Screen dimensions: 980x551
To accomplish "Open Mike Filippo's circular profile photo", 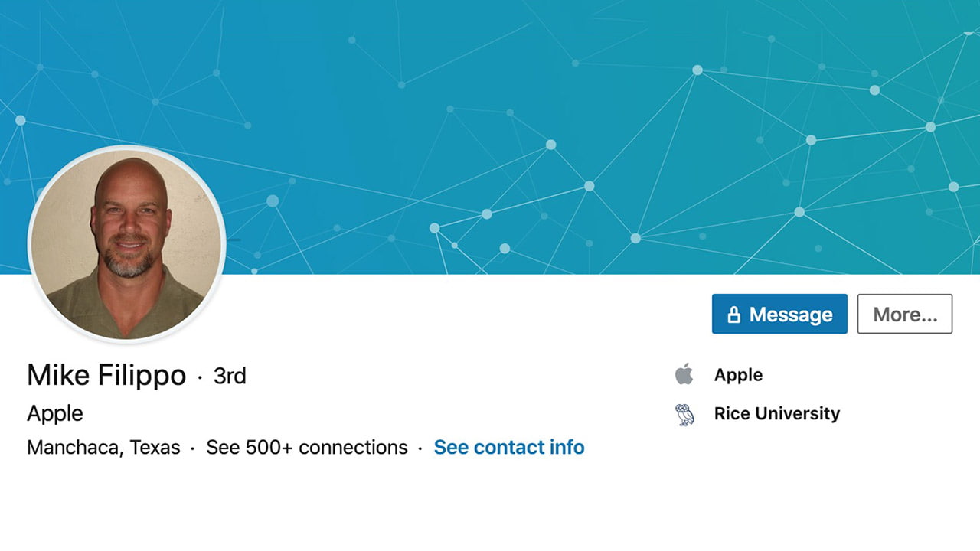I will 127,243.
